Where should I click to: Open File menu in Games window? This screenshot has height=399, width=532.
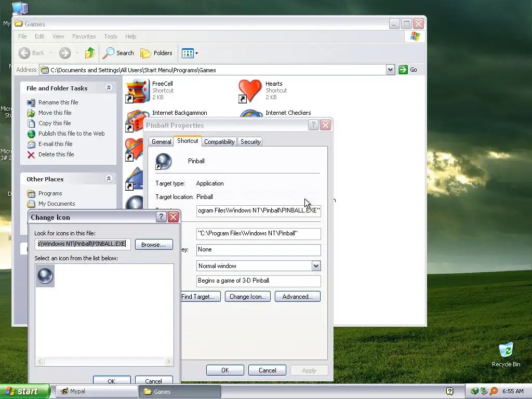tap(22, 36)
